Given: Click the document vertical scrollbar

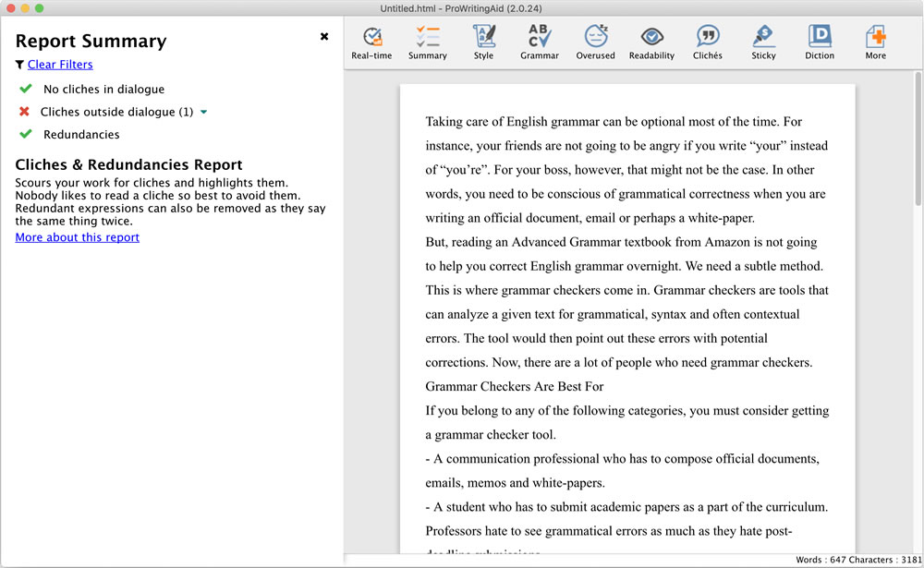Looking at the screenshot, I should pyautogui.click(x=918, y=139).
